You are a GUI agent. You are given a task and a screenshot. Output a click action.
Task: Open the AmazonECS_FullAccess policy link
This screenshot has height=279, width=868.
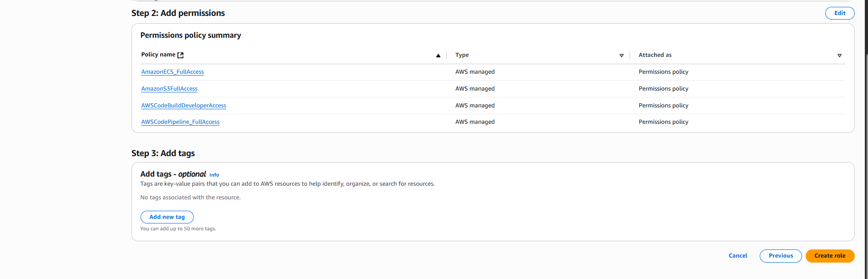(x=172, y=72)
